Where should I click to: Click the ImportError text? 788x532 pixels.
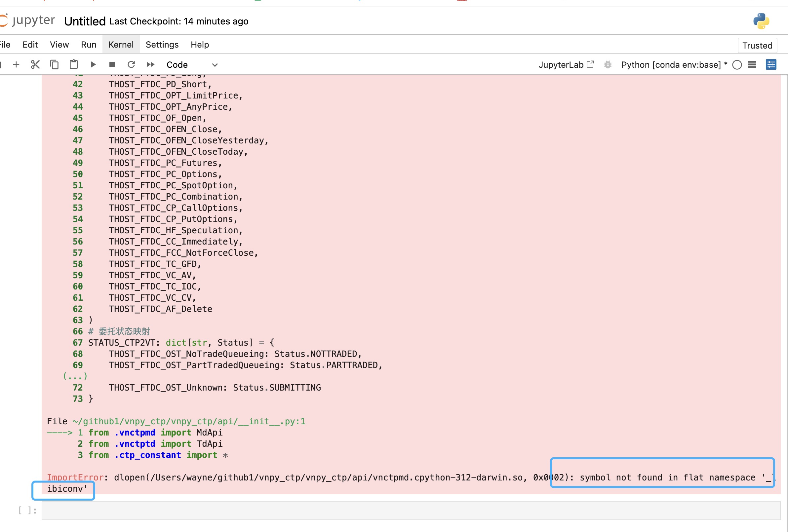tap(75, 477)
